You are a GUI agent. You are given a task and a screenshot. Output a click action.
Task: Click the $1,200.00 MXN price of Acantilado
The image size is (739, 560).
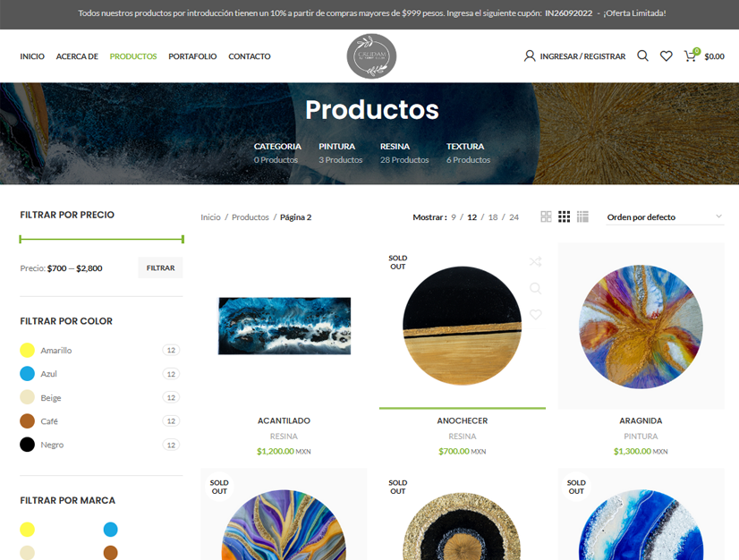(284, 451)
